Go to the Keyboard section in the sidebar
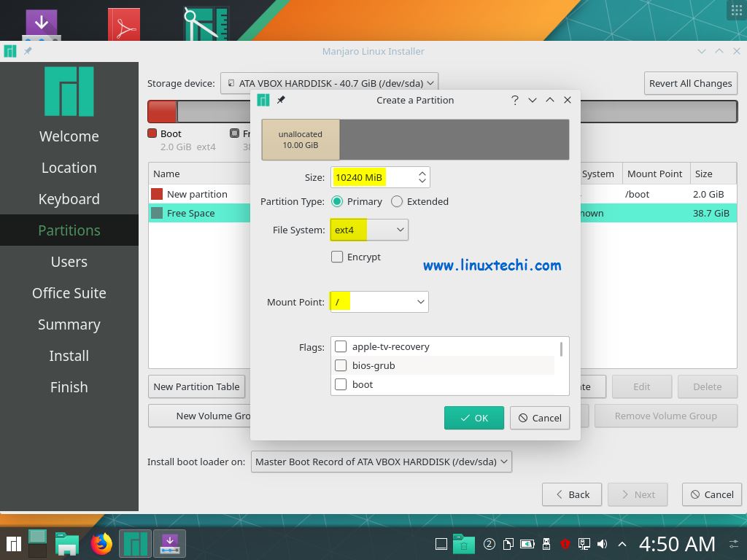Viewport: 747px width, 560px height. [69, 198]
